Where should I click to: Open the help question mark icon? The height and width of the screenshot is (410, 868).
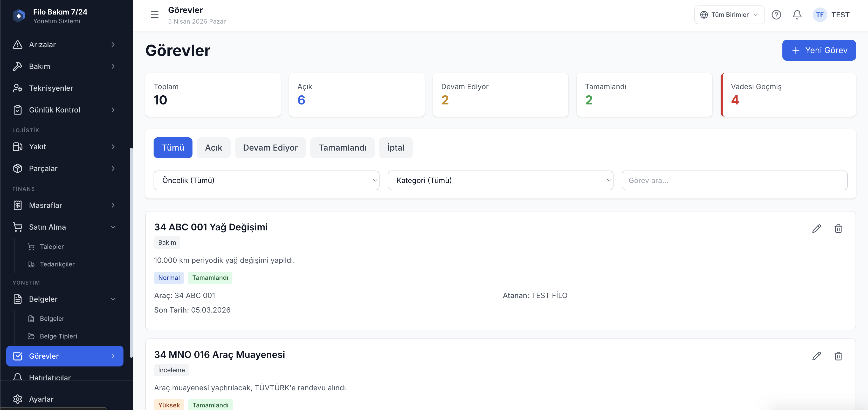pyautogui.click(x=776, y=15)
